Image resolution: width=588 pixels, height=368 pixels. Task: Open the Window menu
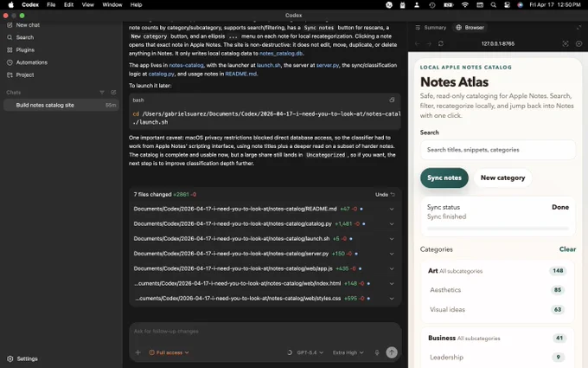click(x=112, y=5)
